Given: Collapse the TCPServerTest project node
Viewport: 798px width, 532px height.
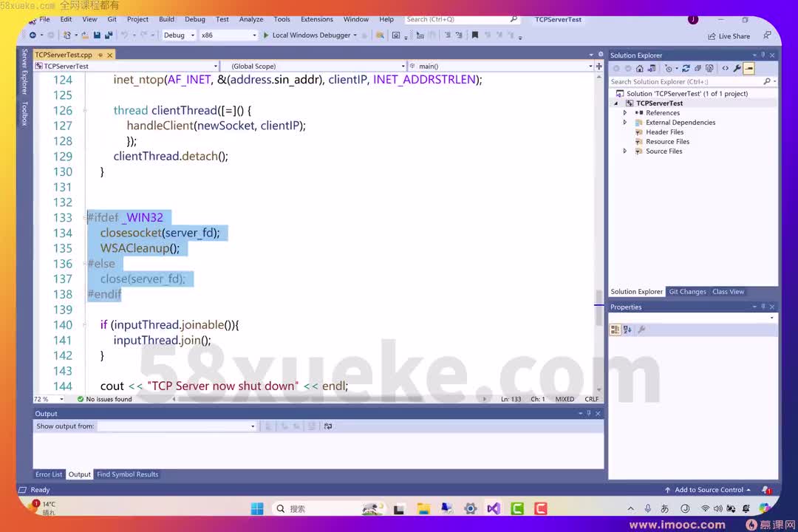Looking at the screenshot, I should click(x=616, y=103).
